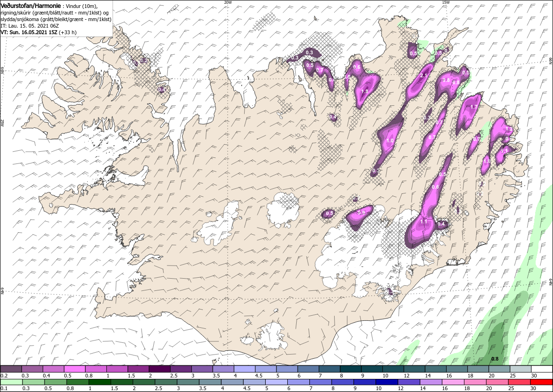Image resolution: width=553 pixels, height=392 pixels.
Task: Select the light pink 16 swatch in lower legend
Action: click(x=453, y=382)
